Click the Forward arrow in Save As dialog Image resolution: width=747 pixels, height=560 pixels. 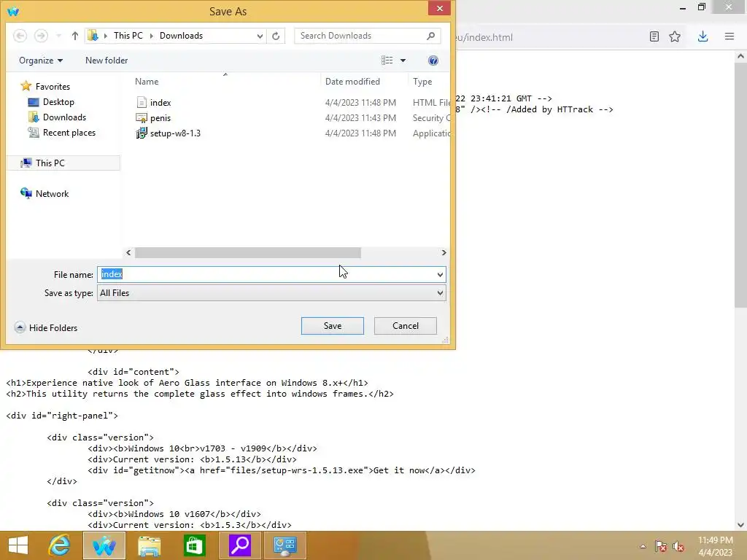pyautogui.click(x=41, y=36)
